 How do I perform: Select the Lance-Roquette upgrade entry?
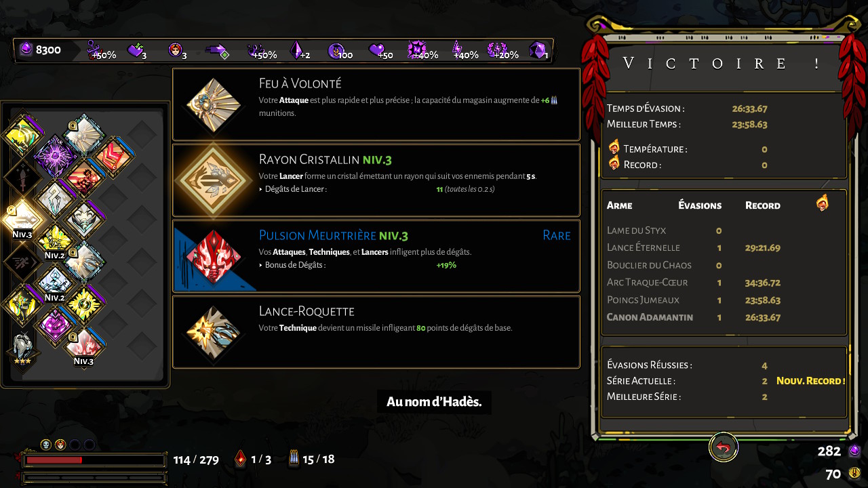point(376,332)
